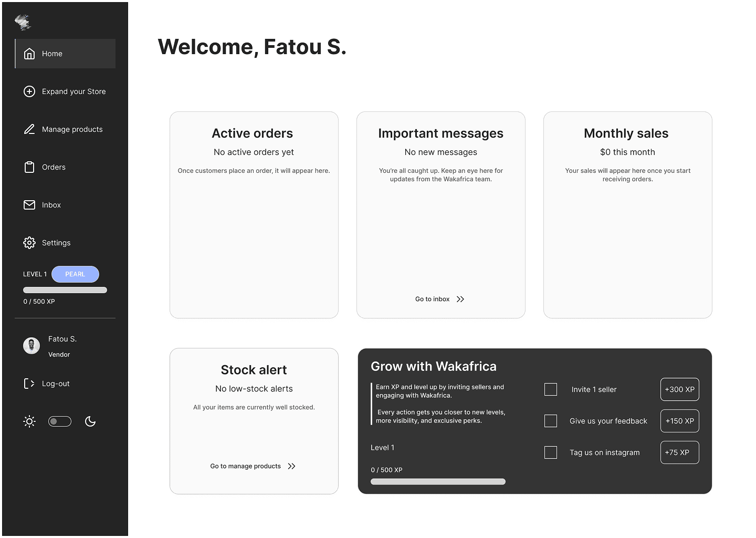This screenshot has width=756, height=538.
Task: Click the 'No active orders yet' text
Action: pyautogui.click(x=254, y=152)
